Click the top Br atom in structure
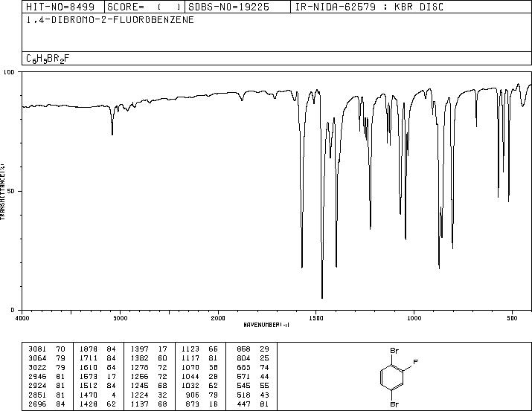Viewport: 532px width, 411px height. click(x=394, y=351)
